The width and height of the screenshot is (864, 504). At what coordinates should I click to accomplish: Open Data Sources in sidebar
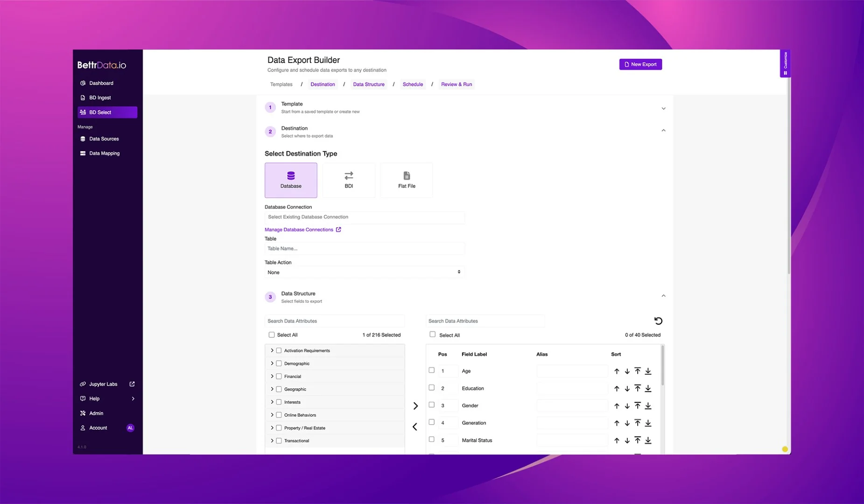click(x=104, y=139)
